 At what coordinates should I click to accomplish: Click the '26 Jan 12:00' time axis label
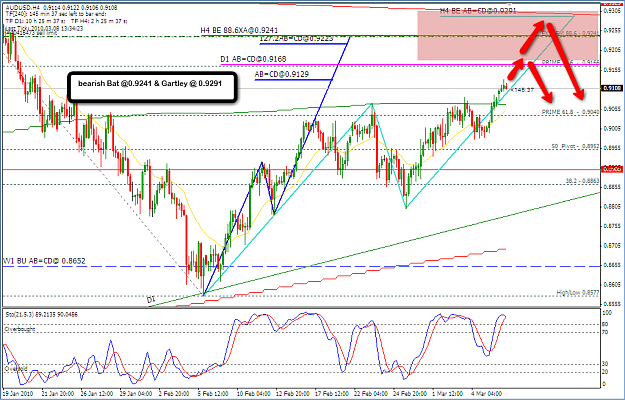96,394
